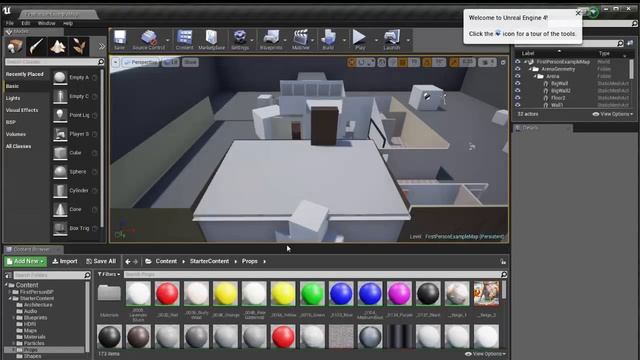Hide the BigWall actor with eye icon
This screenshot has height=360, width=640.
[x=518, y=83]
